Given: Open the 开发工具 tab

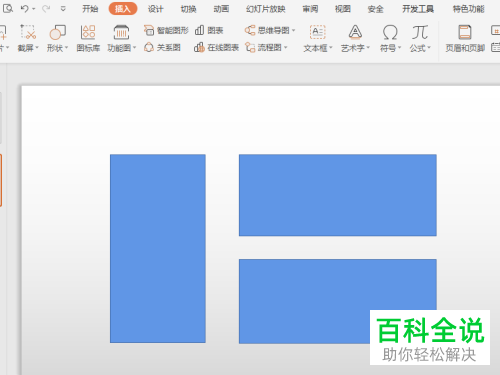Looking at the screenshot, I should pyautogui.click(x=418, y=9).
